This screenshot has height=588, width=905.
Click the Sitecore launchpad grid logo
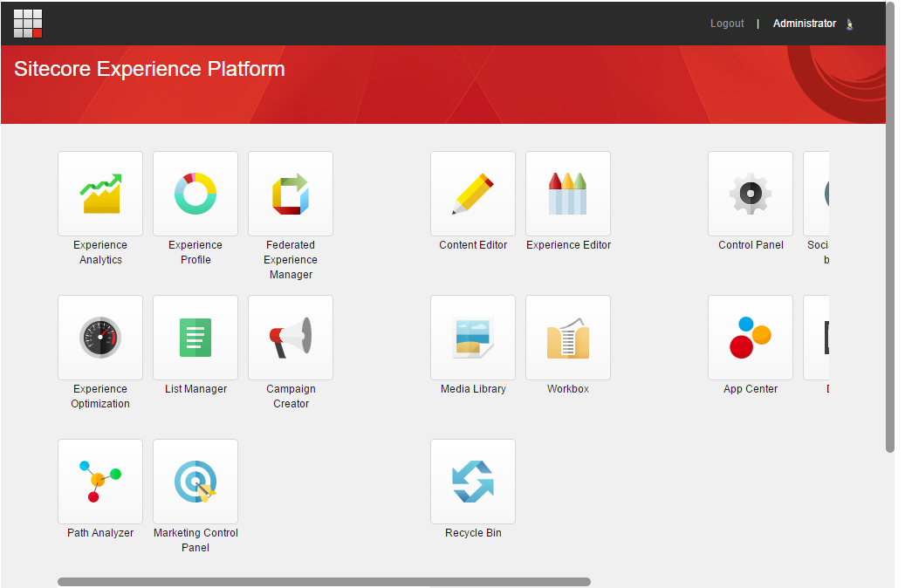pos(28,24)
